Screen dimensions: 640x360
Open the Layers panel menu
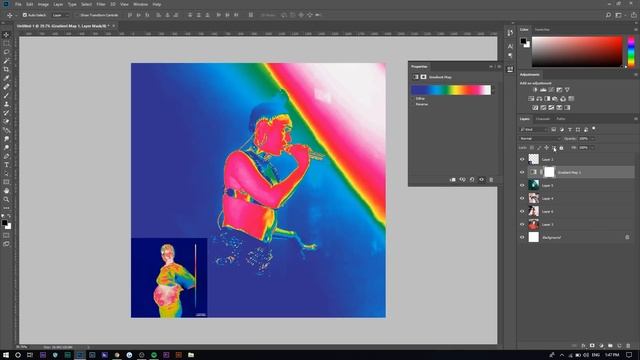636,119
